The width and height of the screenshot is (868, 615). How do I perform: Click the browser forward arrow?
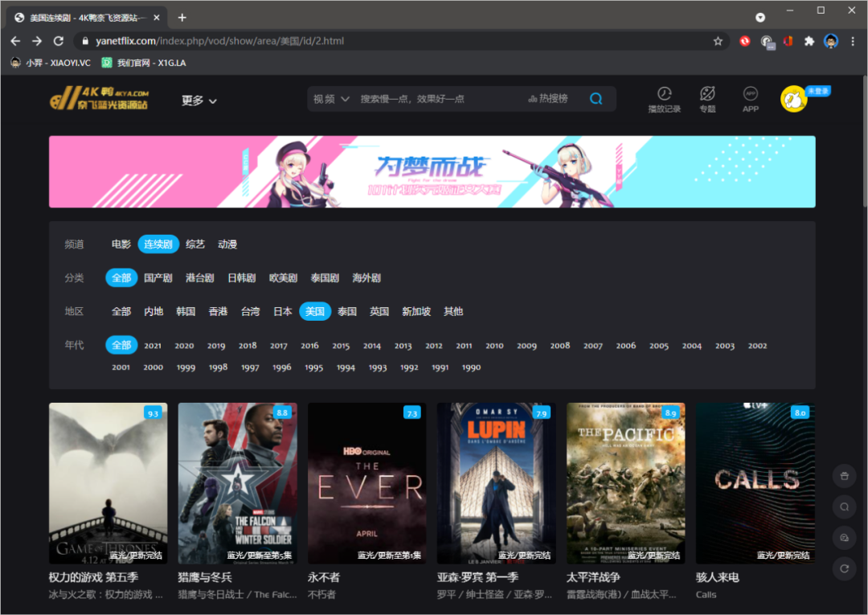36,41
